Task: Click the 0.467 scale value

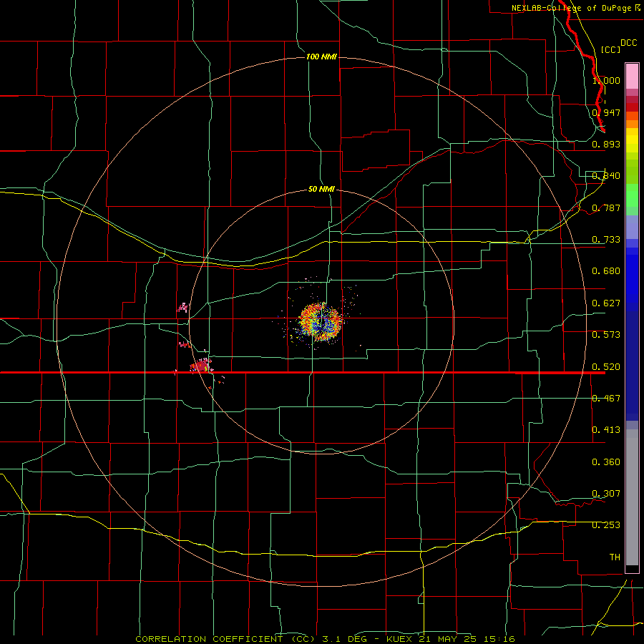Action: coord(606,399)
